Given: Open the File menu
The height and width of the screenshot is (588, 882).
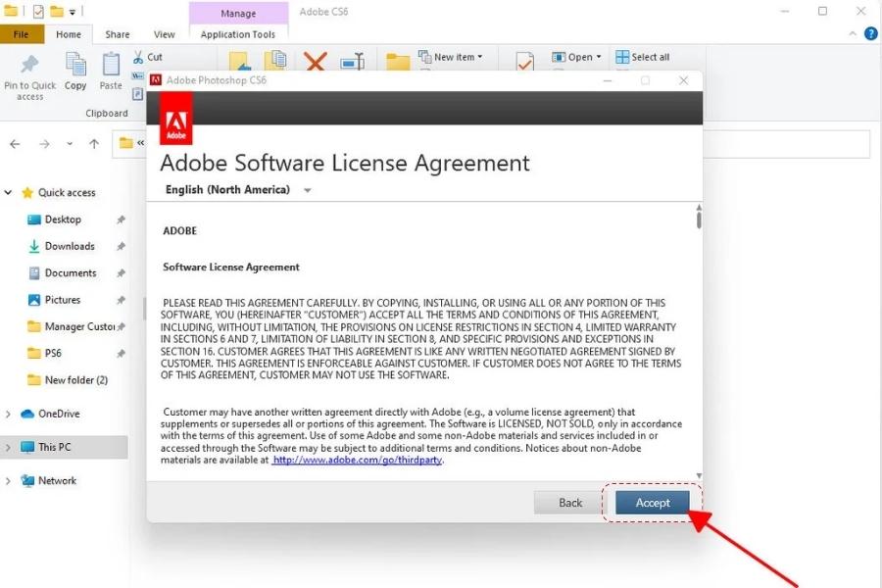Looking at the screenshot, I should tap(22, 34).
